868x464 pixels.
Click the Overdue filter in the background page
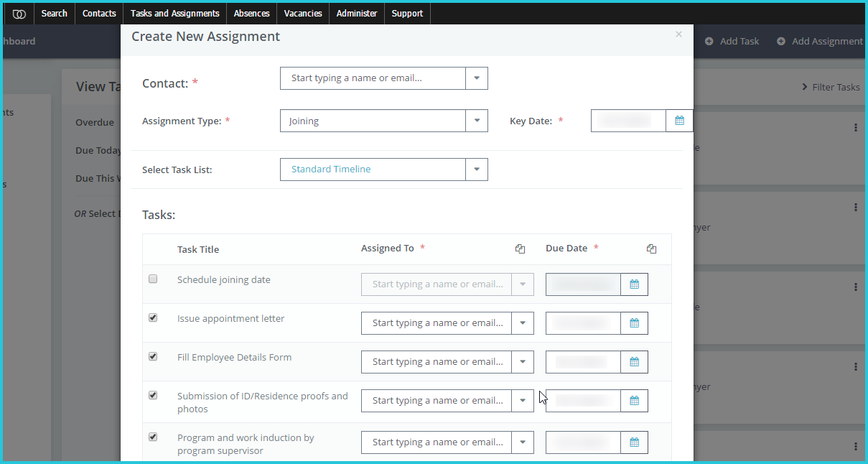pyautogui.click(x=95, y=122)
